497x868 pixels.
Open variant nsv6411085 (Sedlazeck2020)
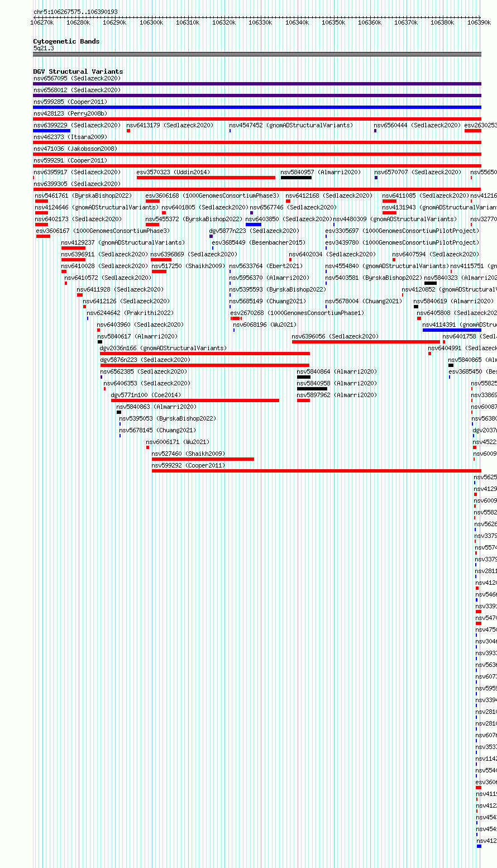(x=426, y=195)
